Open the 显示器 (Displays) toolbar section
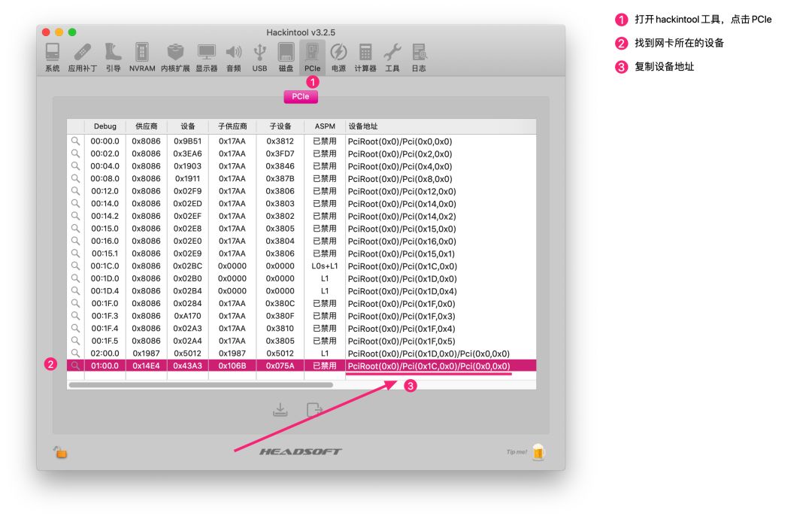812x519 pixels. pos(206,57)
